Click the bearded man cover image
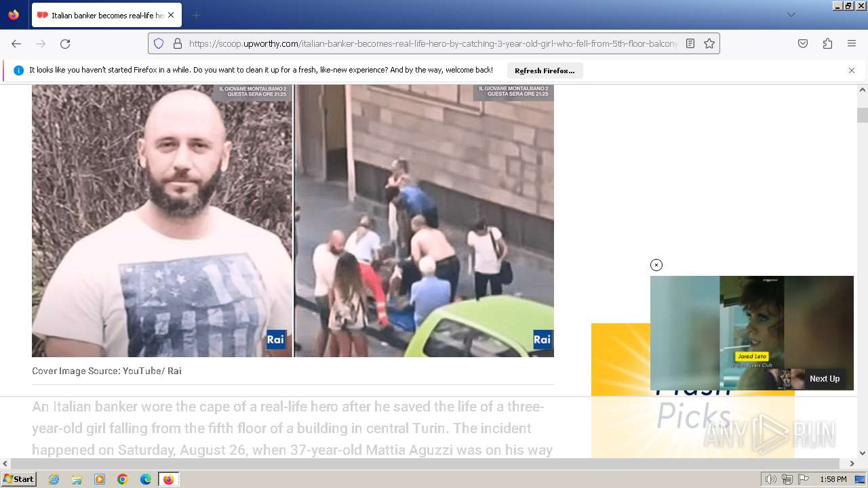 162,221
